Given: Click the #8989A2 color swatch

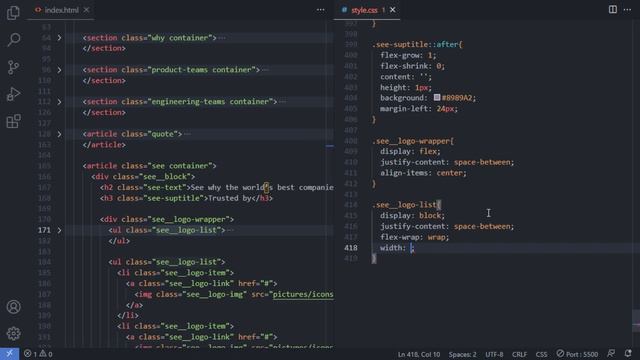Looking at the screenshot, I should click(437, 98).
